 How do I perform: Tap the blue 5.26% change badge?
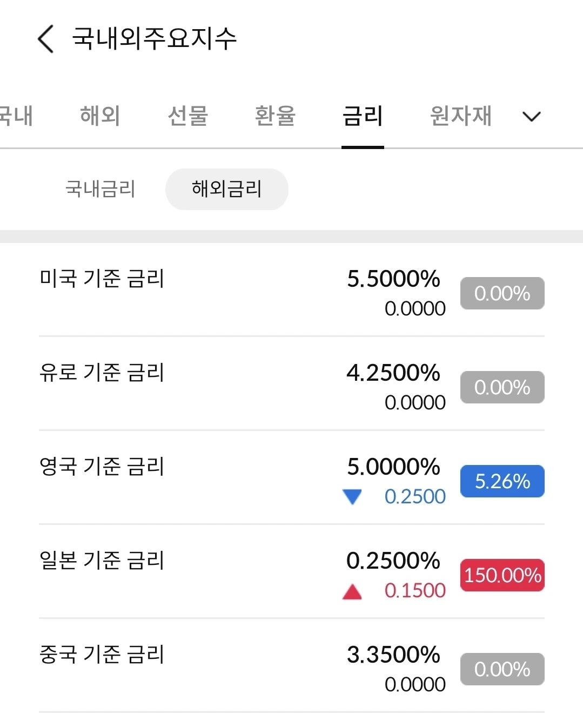[x=502, y=481]
